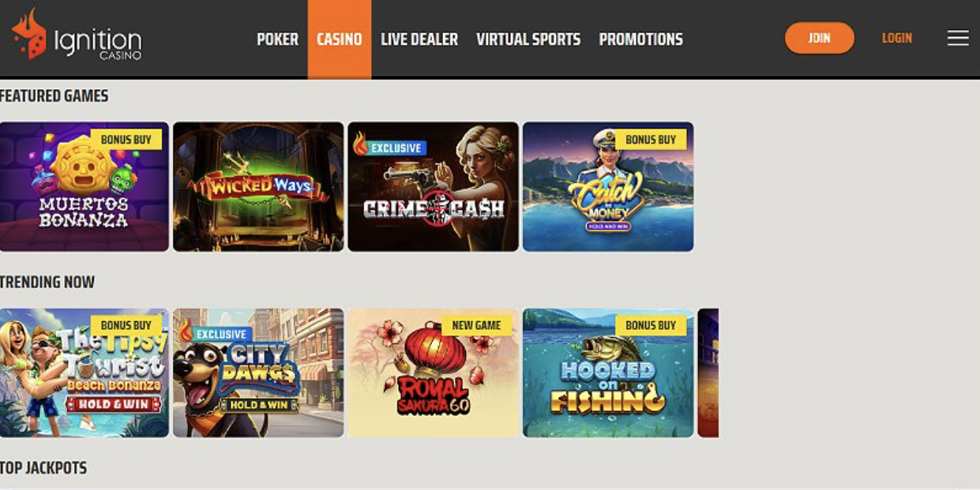Open the Crime Cash game tile

(434, 186)
